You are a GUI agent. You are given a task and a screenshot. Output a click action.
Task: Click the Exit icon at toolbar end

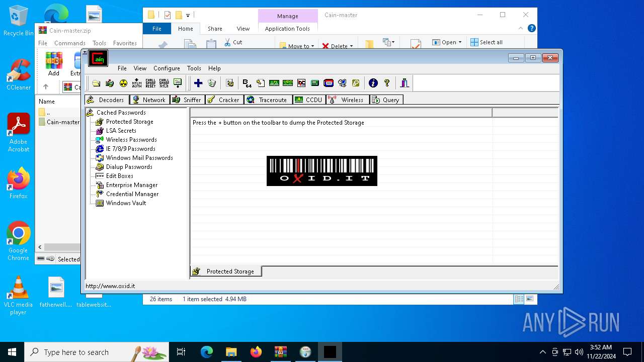click(405, 83)
